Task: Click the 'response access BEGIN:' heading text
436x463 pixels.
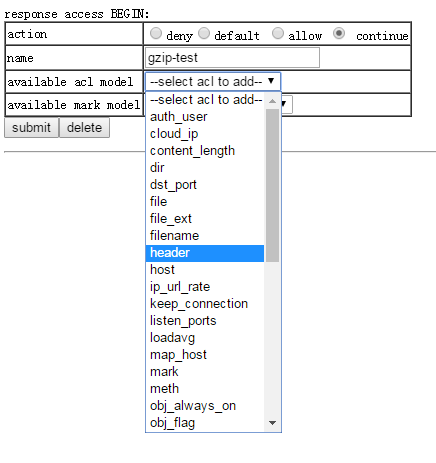Action: point(77,14)
